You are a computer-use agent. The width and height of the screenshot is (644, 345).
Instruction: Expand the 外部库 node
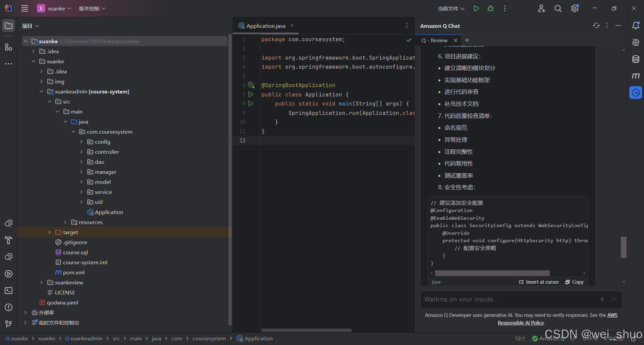click(25, 313)
